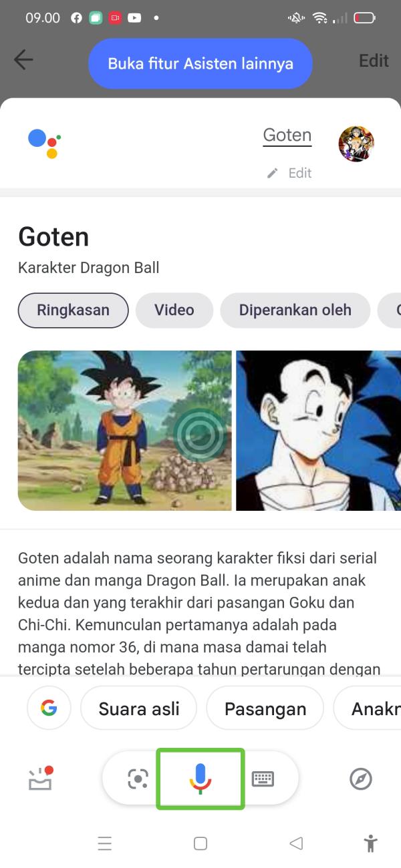
Task: Switch to Diperankan oleh tab
Action: [295, 310]
